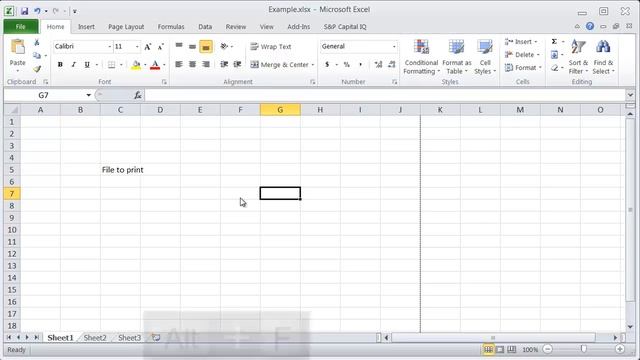Toggle Wrap Text
Screen dimensions: 640x360
click(271, 47)
